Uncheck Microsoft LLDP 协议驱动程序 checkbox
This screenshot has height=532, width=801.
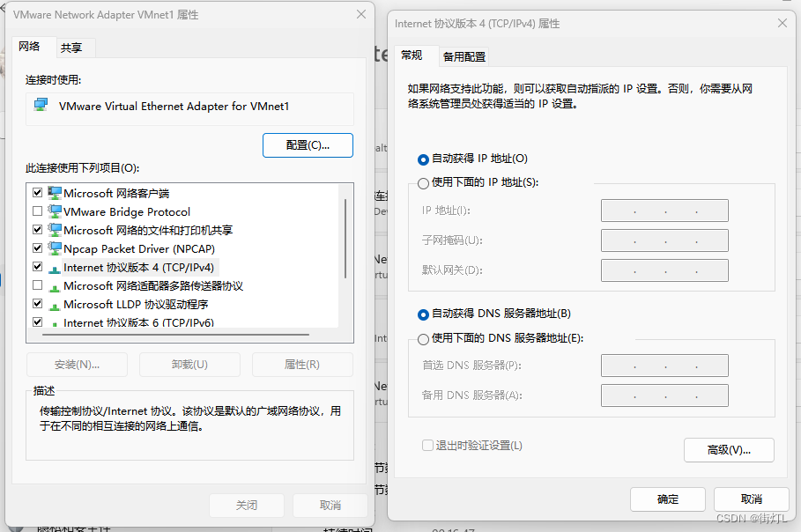(37, 303)
